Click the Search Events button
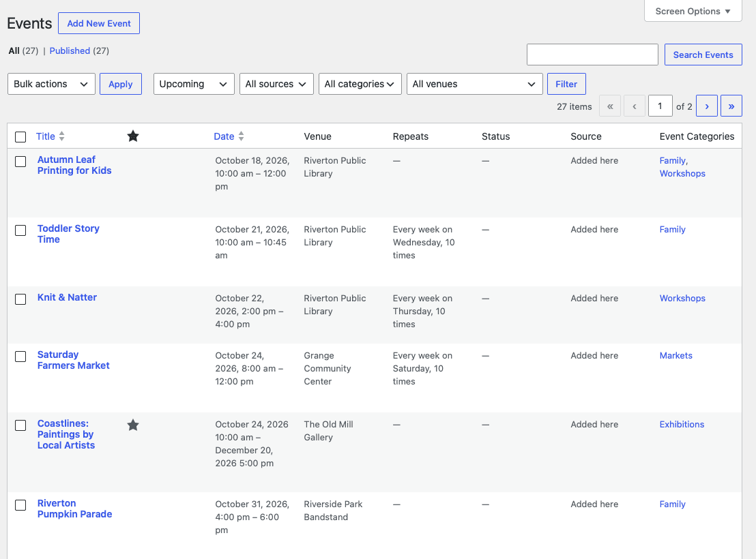The width and height of the screenshot is (756, 559). click(x=703, y=55)
